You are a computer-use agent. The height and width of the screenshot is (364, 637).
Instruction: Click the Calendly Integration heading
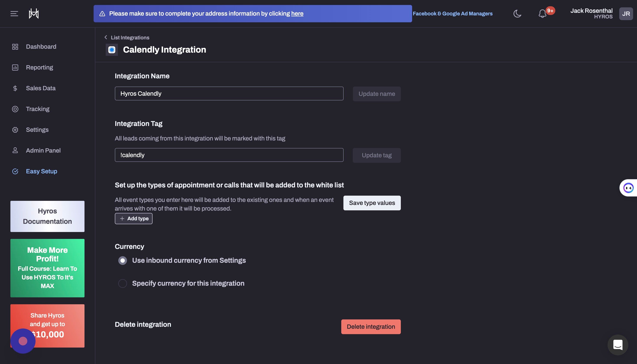[164, 50]
